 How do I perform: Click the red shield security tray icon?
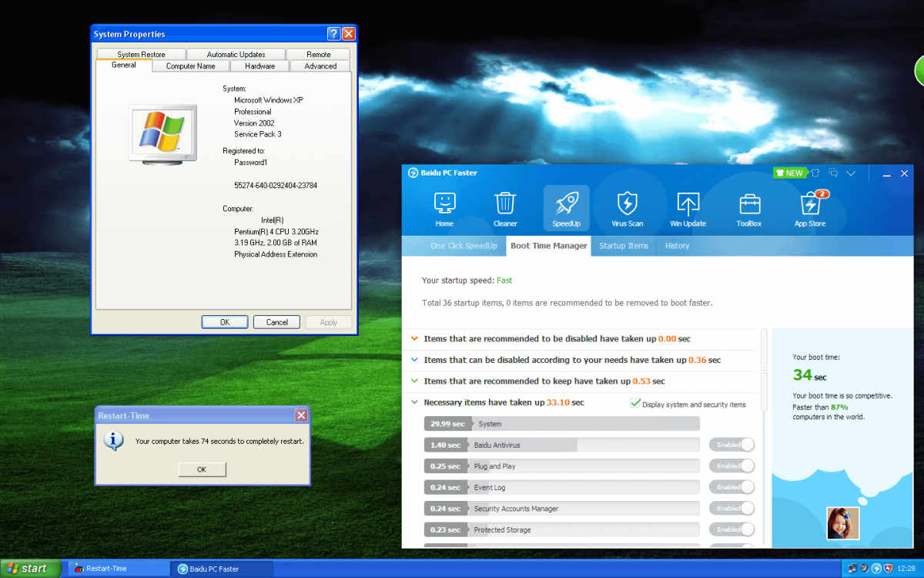tap(887, 569)
